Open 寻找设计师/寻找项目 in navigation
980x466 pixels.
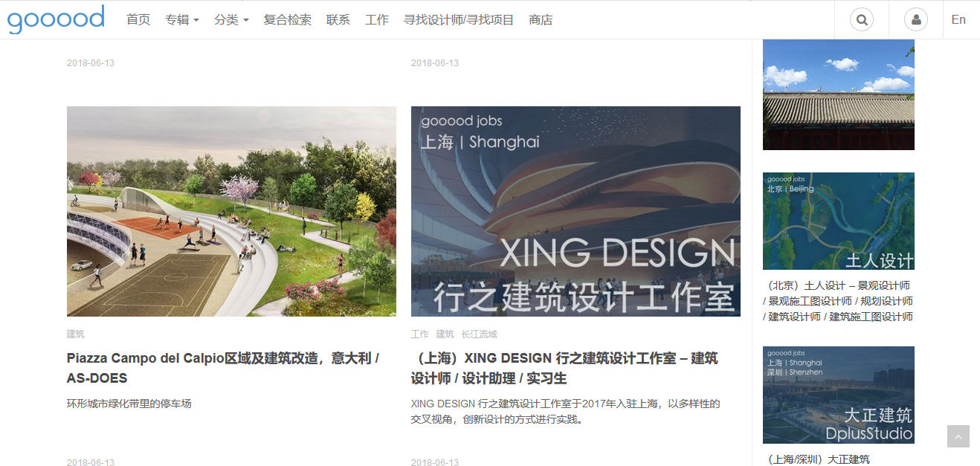click(459, 20)
